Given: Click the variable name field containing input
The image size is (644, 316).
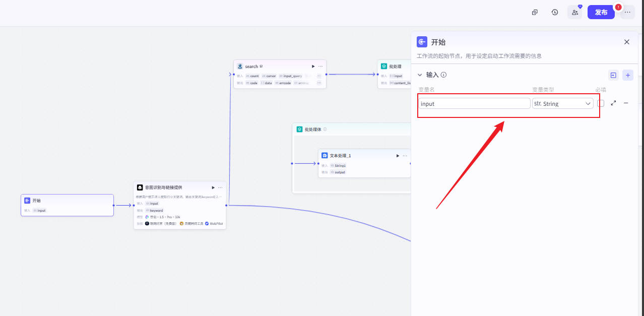Looking at the screenshot, I should 474,103.
